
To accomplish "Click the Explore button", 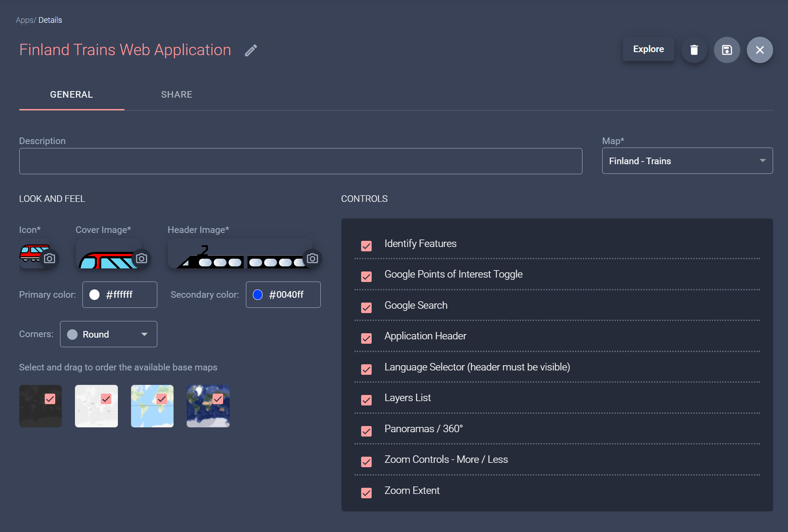I will pos(649,49).
